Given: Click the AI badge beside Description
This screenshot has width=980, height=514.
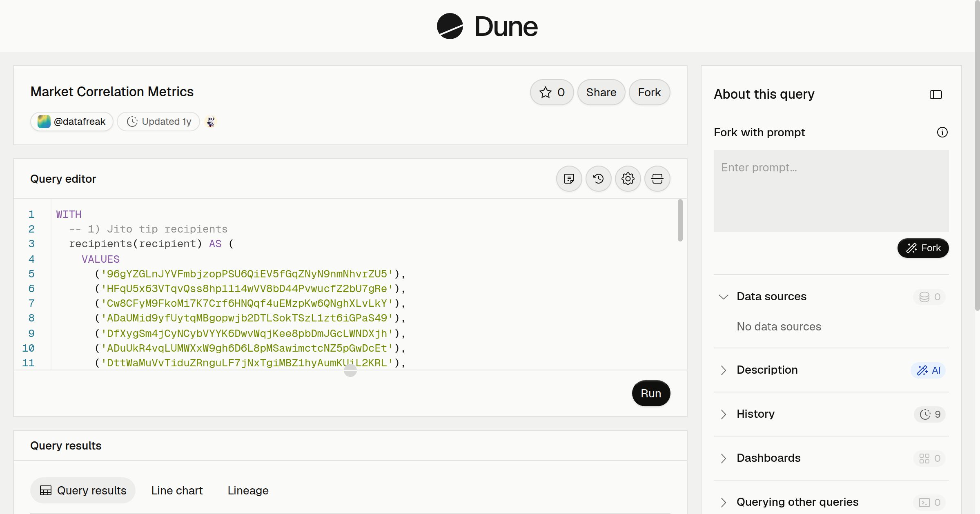Looking at the screenshot, I should (928, 370).
